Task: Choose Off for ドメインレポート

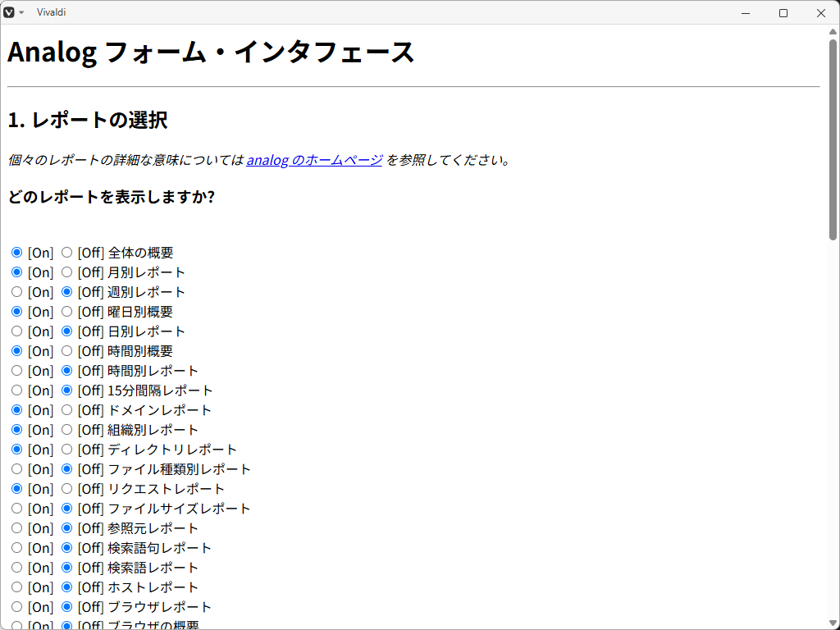Action: [66, 410]
